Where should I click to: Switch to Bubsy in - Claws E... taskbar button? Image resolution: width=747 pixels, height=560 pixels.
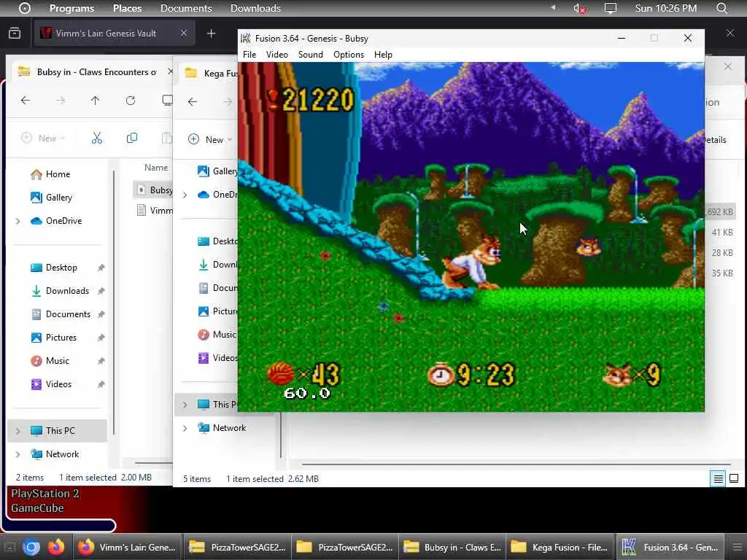coord(452,547)
